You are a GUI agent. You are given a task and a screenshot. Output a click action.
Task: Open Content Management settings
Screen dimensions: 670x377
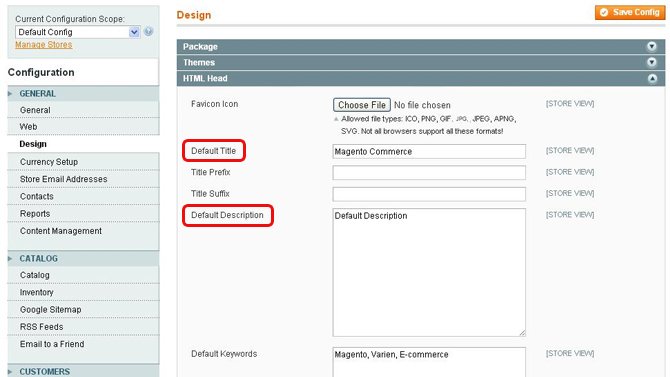(x=83, y=231)
